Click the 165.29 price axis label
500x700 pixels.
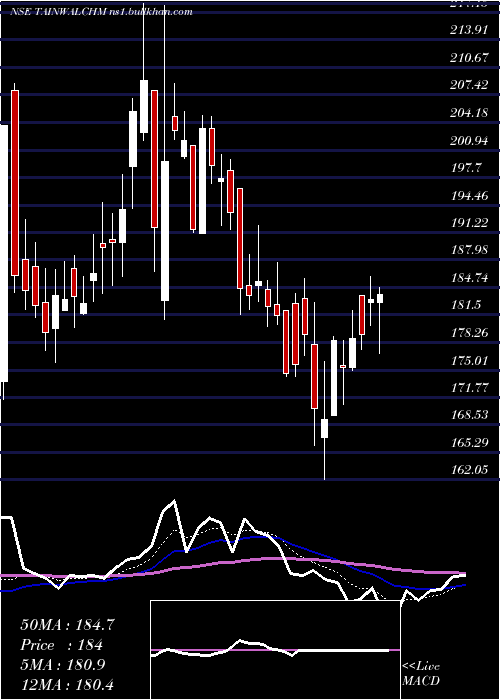469,442
